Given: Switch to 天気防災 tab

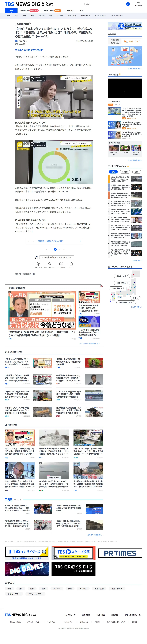Looking at the screenshot, I should click(x=71, y=10).
